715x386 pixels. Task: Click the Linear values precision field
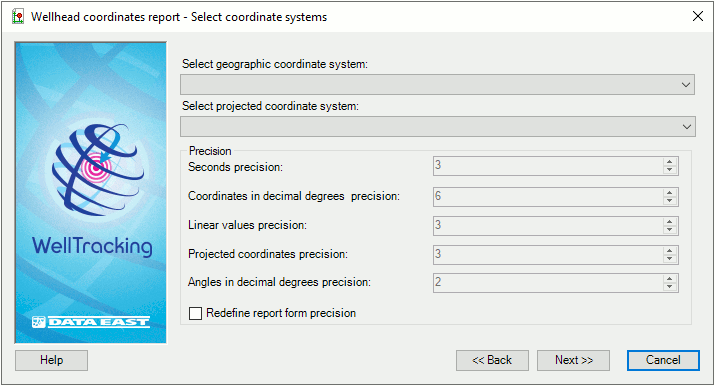548,226
